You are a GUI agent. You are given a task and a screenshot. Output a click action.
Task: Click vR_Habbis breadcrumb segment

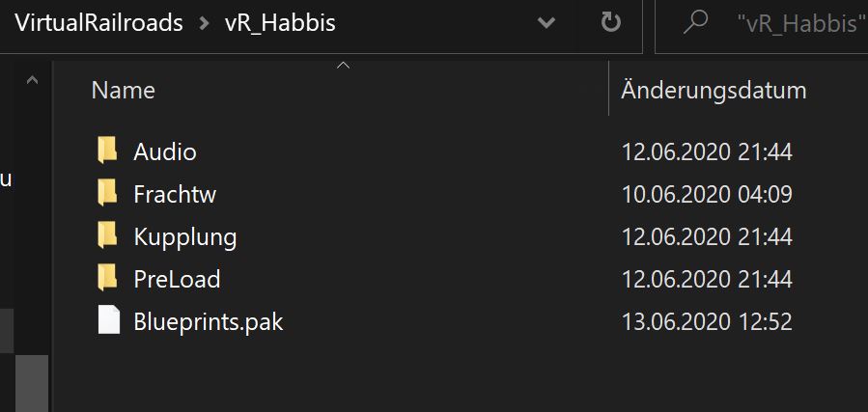[280, 24]
